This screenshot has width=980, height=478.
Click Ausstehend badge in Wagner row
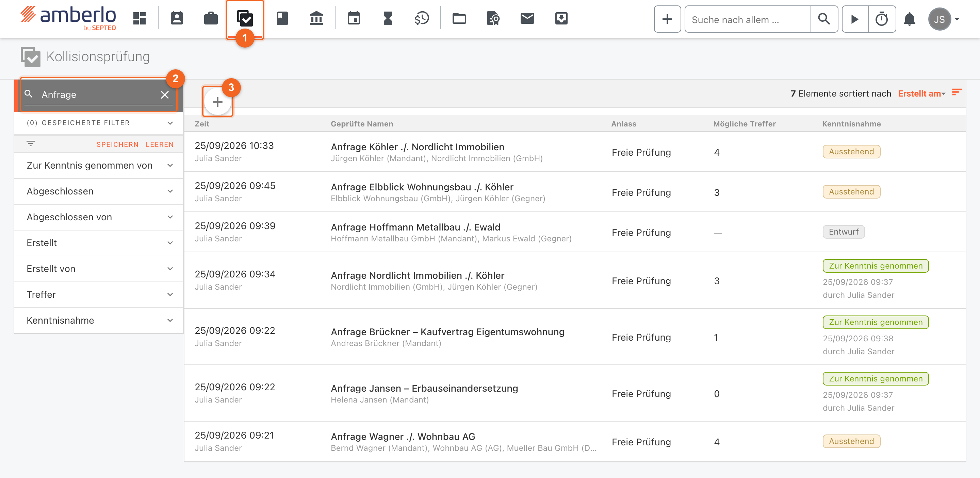click(851, 441)
